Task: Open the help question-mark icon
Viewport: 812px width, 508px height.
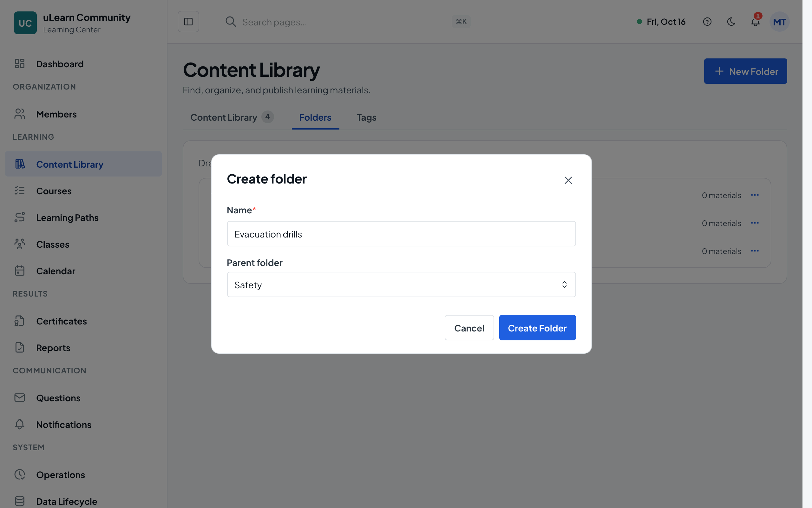Action: coord(707,22)
